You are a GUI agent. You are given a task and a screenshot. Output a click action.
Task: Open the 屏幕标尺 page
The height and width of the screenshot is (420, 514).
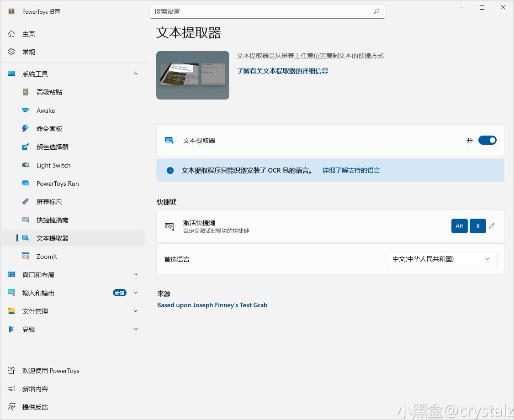[x=74, y=201]
